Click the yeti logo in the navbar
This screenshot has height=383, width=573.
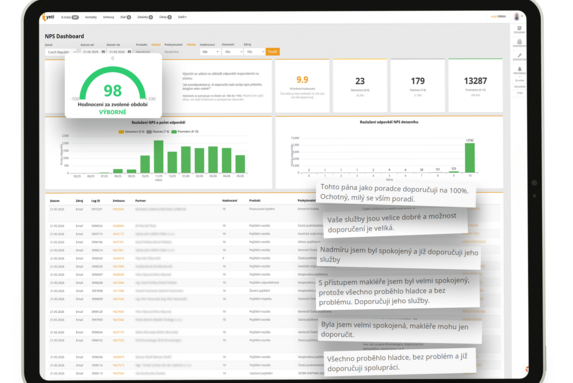point(48,17)
